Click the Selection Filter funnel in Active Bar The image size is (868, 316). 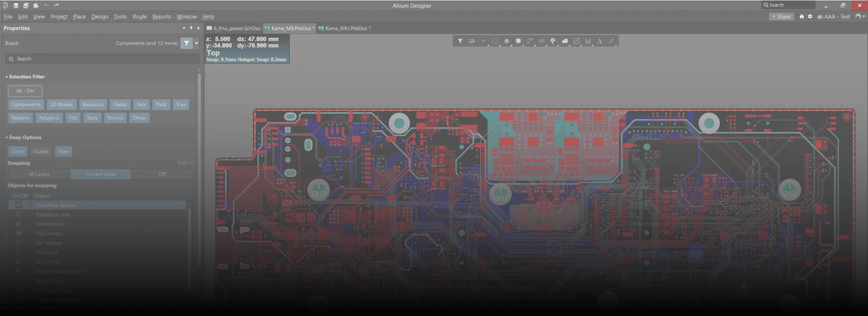(x=460, y=41)
